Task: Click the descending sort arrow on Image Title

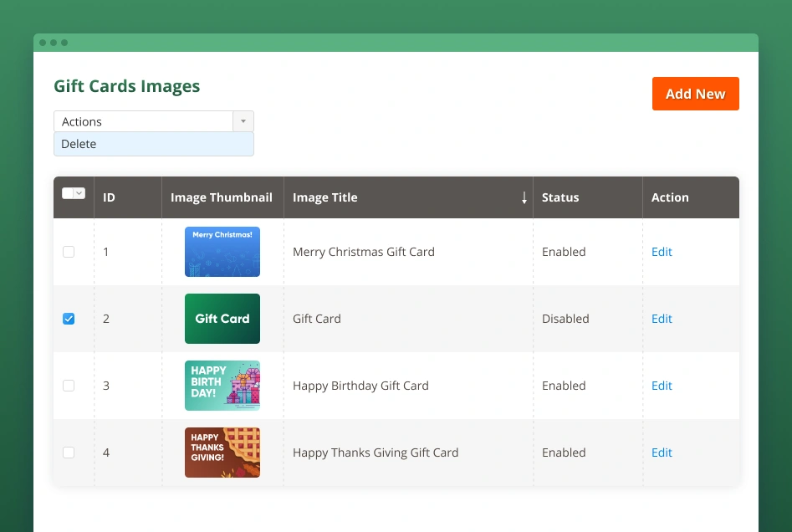Action: click(x=524, y=197)
